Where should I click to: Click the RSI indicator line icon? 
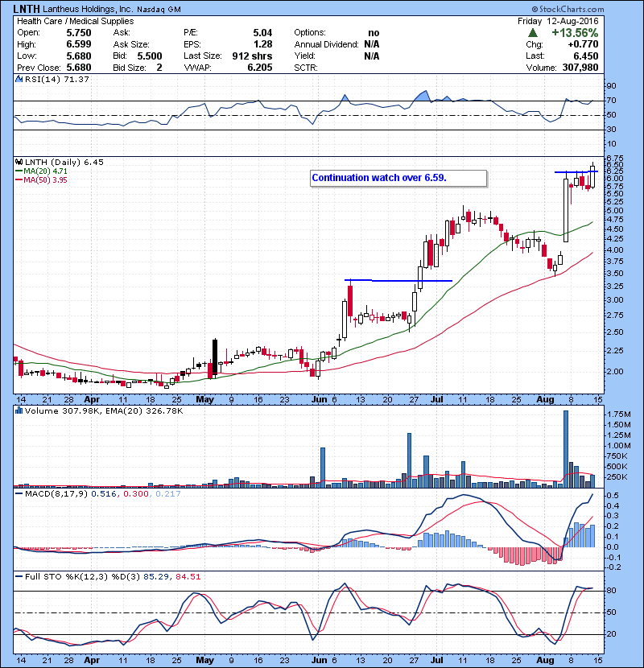[x=19, y=79]
